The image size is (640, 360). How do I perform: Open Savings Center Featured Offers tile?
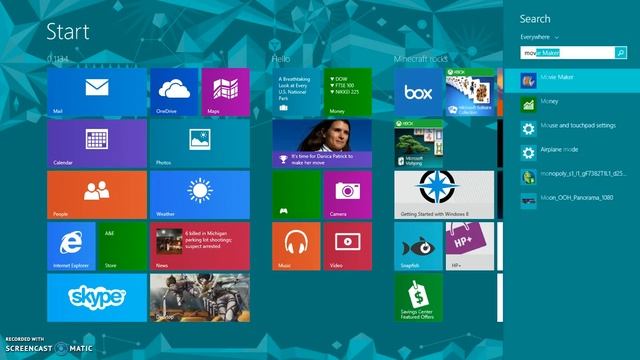pyautogui.click(x=418, y=298)
